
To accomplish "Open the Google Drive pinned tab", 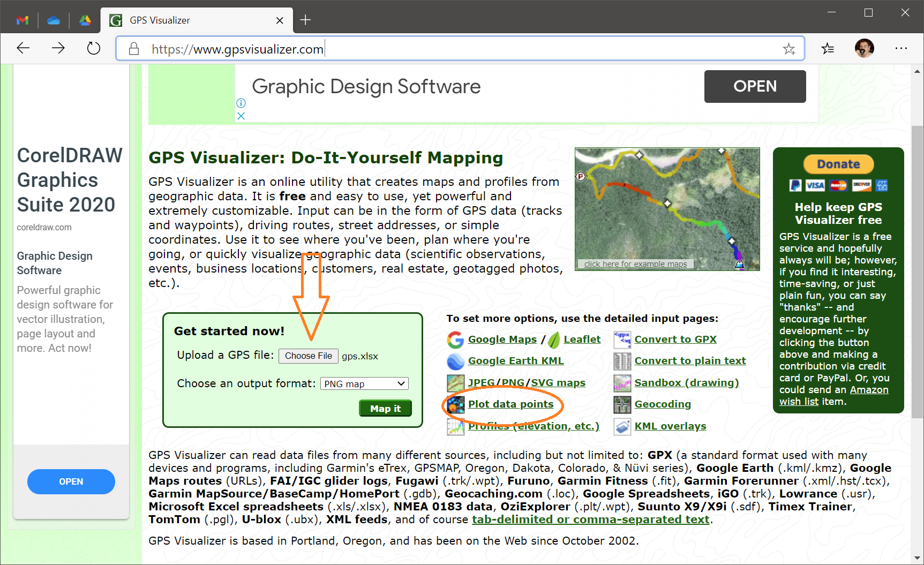I will 85,20.
